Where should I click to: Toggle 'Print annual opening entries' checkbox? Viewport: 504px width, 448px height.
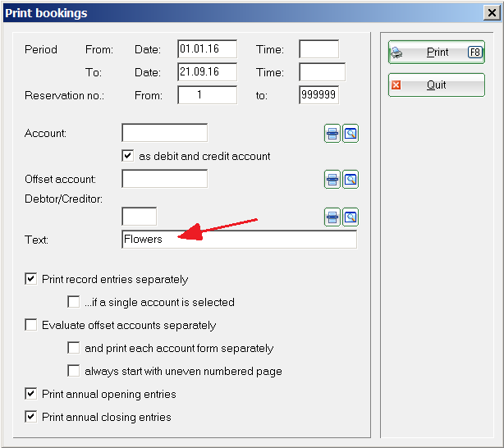tap(30, 394)
